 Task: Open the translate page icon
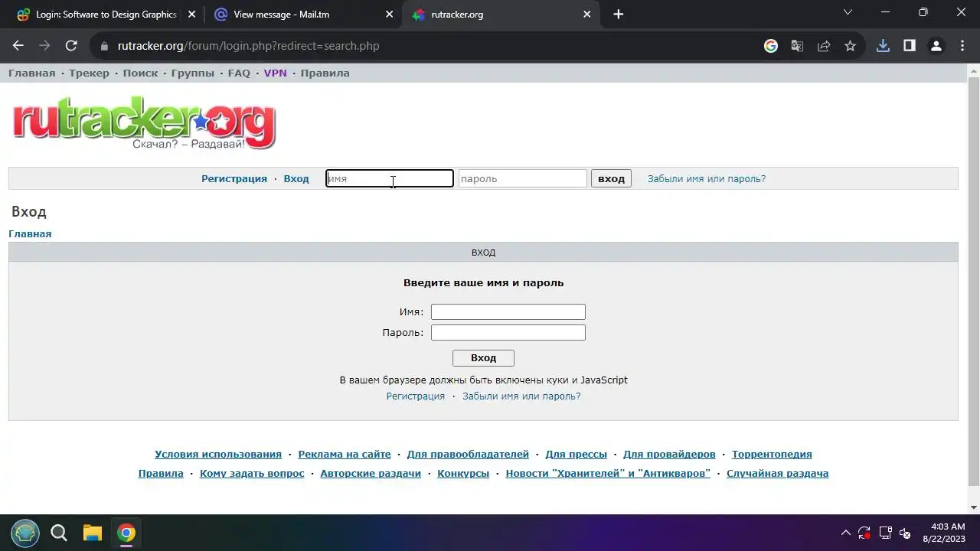coord(797,46)
